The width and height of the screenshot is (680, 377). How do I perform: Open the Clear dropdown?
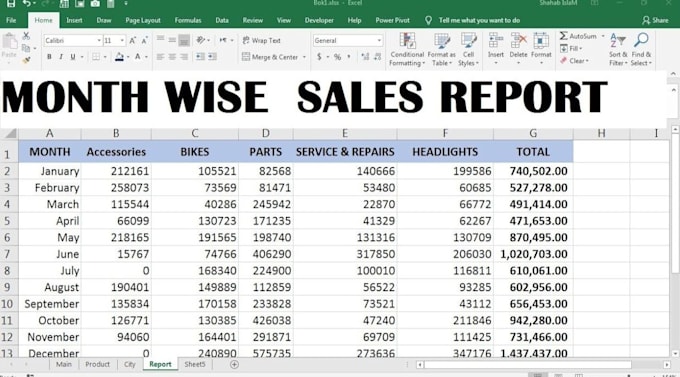click(574, 61)
